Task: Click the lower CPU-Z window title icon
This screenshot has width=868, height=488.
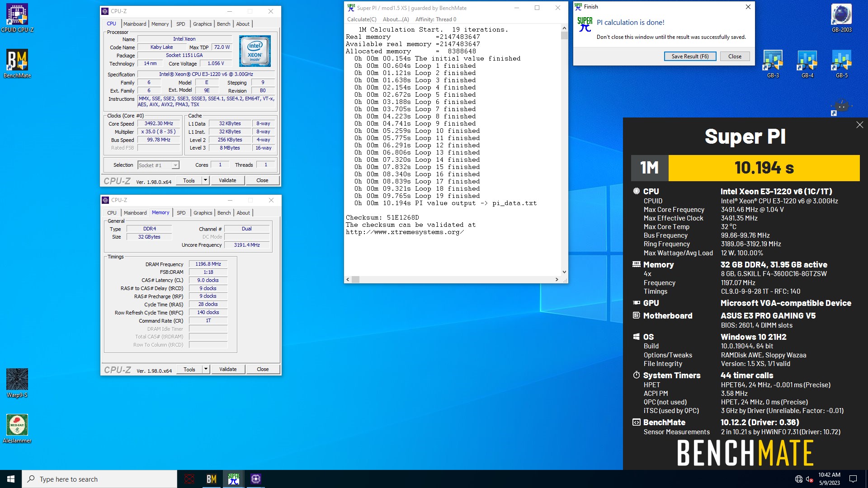Action: click(105, 200)
